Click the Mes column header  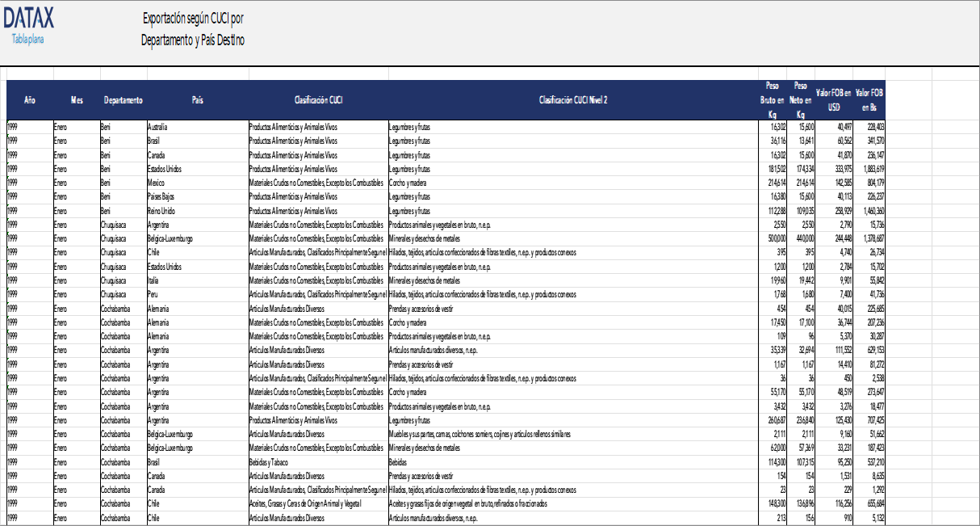click(77, 100)
